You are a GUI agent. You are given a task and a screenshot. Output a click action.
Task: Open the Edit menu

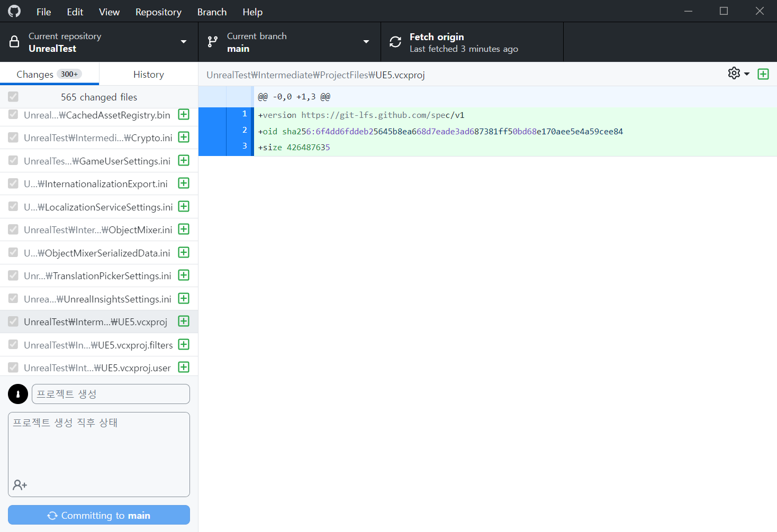coord(75,12)
